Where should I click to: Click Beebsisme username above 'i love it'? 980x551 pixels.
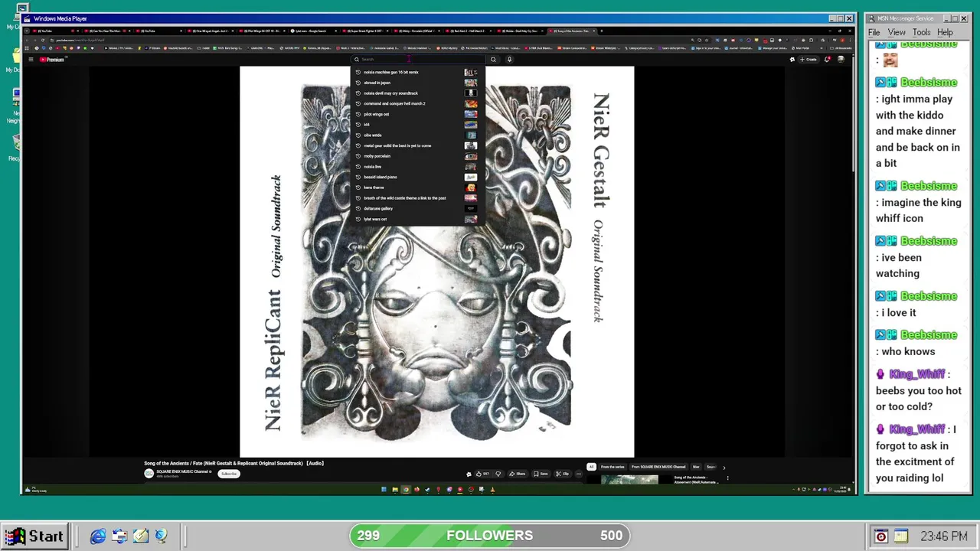pyautogui.click(x=929, y=296)
